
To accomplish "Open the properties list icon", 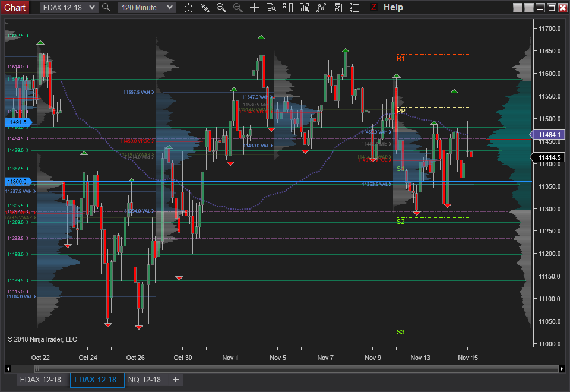I will (x=354, y=8).
